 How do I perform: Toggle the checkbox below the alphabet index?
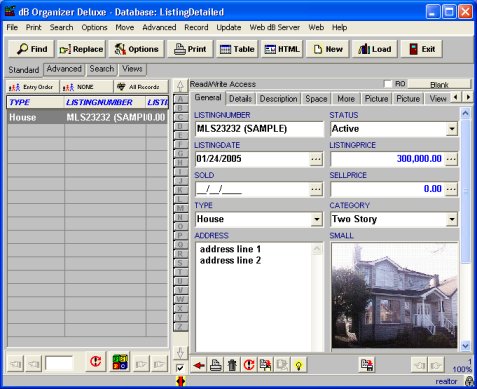(180, 368)
